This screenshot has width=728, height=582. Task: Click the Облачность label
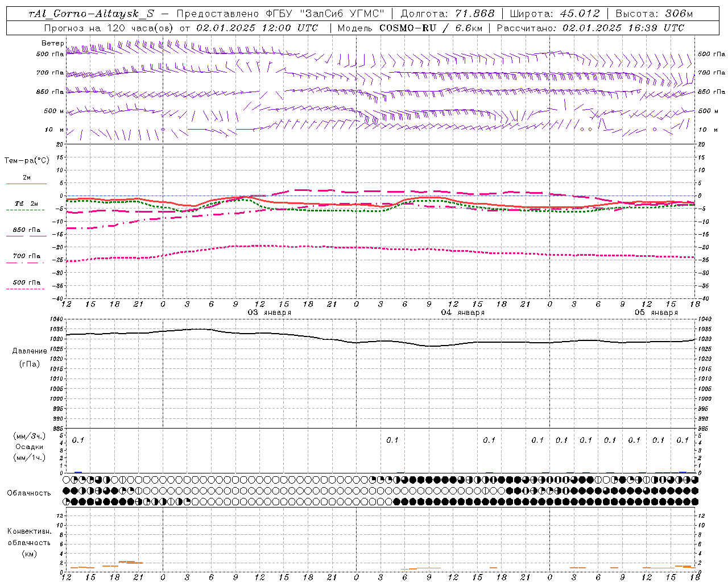point(29,493)
